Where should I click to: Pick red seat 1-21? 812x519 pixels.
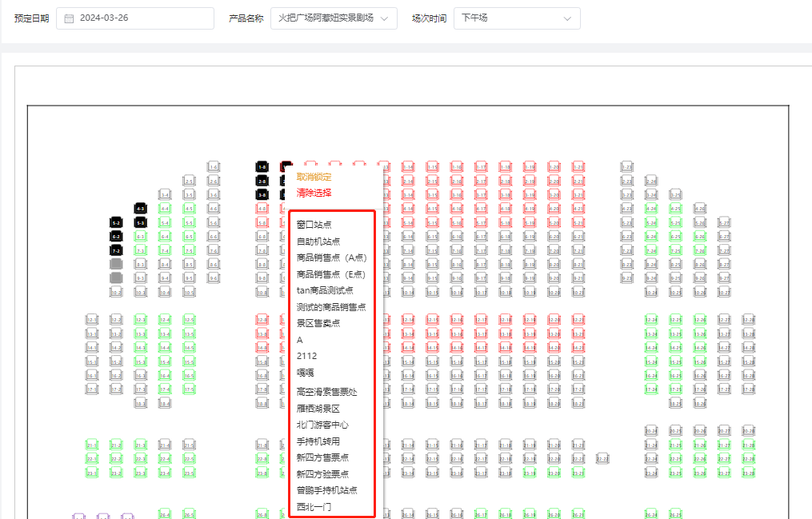(x=578, y=167)
